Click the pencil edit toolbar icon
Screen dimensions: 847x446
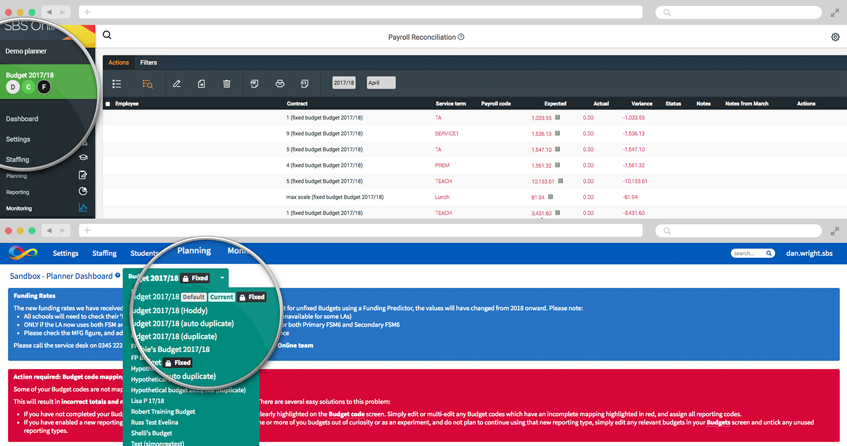177,84
